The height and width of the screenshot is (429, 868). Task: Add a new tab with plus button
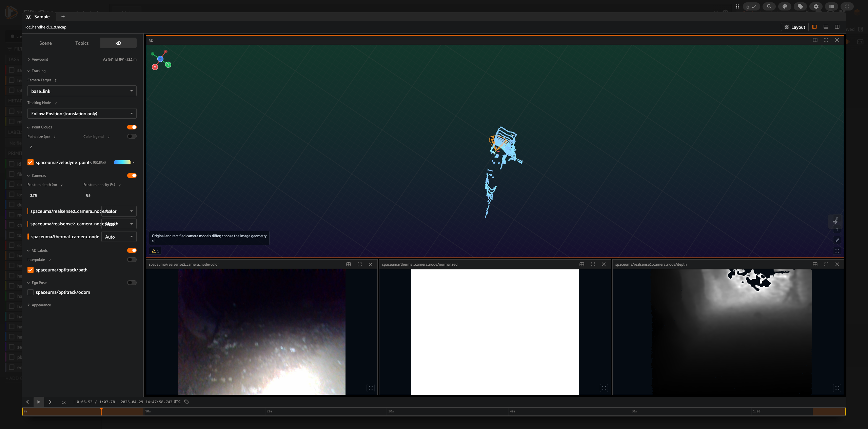pyautogui.click(x=63, y=17)
